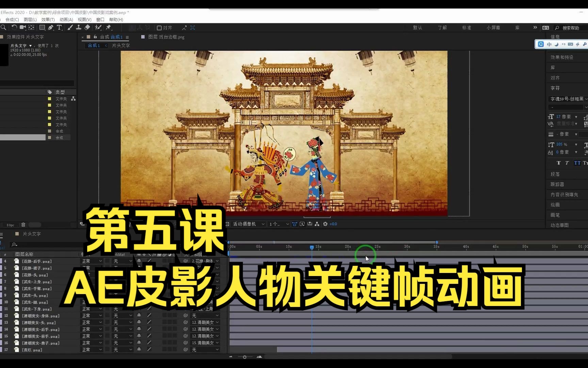The height and width of the screenshot is (368, 588).
Task: Open the 1个 view layout dropdown
Action: 279,224
